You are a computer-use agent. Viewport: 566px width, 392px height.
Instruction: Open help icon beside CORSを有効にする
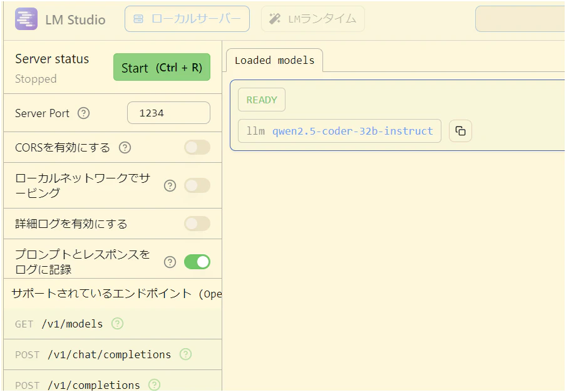[x=125, y=147]
